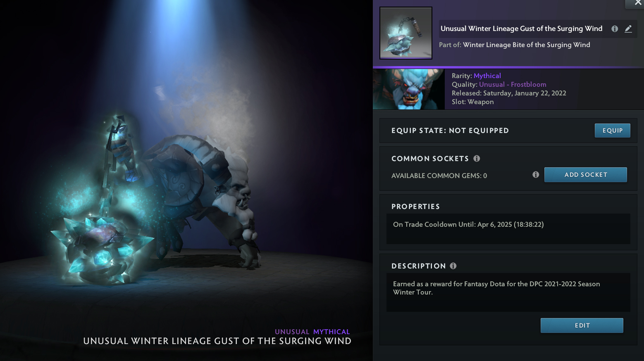Click the description text box

click(x=508, y=292)
